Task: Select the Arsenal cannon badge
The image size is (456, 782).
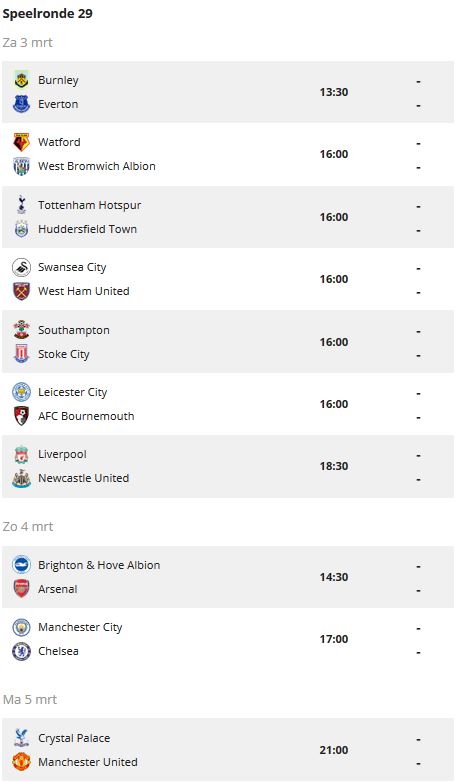Action: (x=21, y=589)
